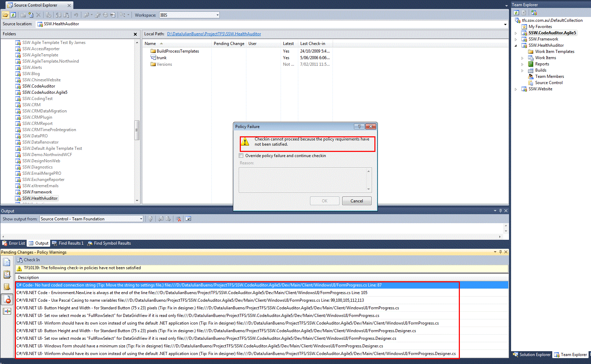Click My Favorites star icon in Team Explorer
591x364 pixels.
pyautogui.click(x=524, y=27)
